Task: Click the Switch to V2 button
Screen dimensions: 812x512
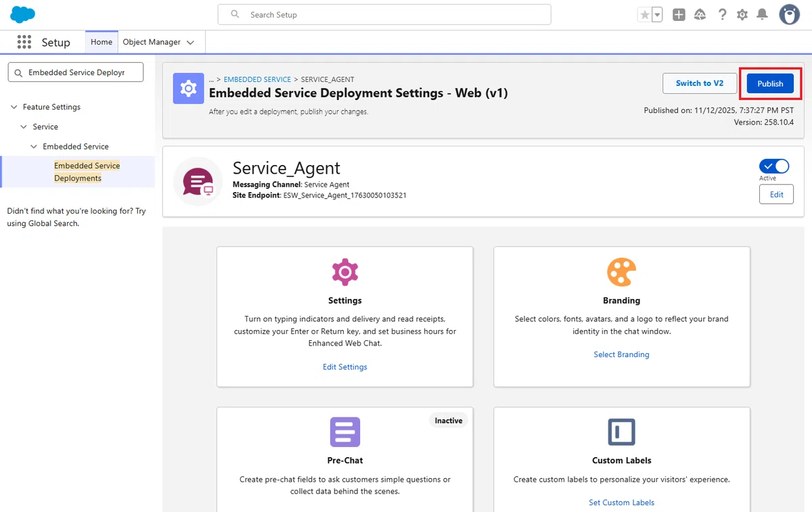Action: [x=700, y=83]
